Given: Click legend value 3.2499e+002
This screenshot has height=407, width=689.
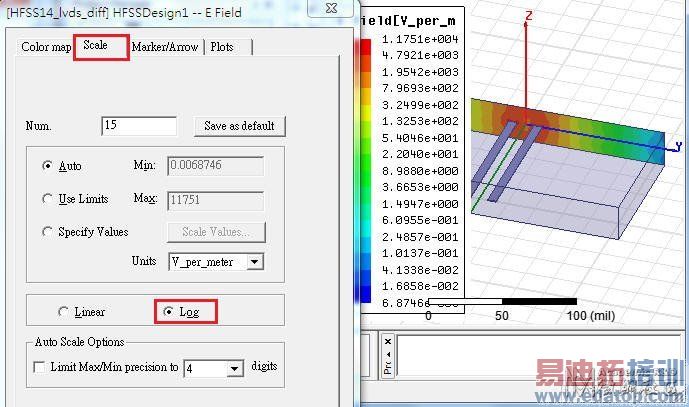Looking at the screenshot, I should [420, 105].
